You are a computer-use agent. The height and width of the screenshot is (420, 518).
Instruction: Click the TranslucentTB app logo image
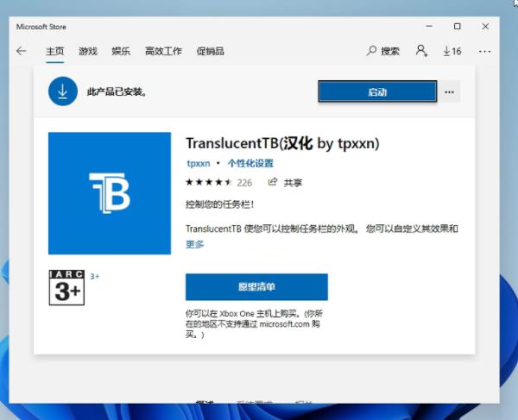110,193
